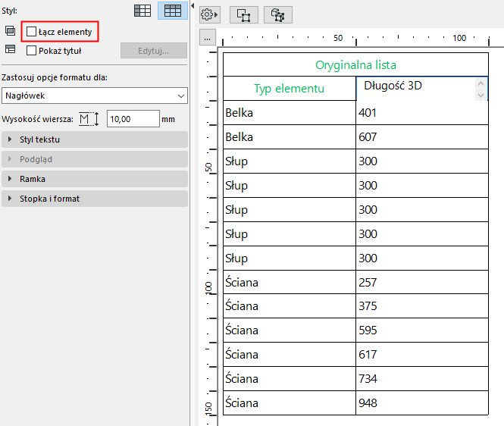Viewport: 504px width, 426px height.
Task: Click the Ściana cell with length 595
Action: click(290, 330)
